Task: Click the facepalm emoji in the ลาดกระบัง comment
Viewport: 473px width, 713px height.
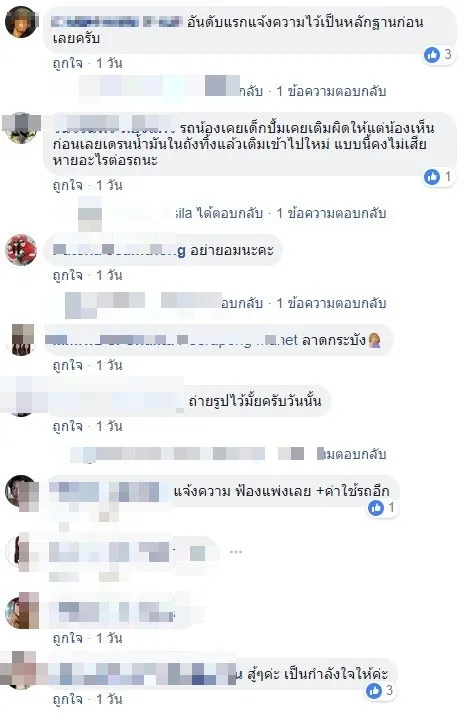Action: 374,341
